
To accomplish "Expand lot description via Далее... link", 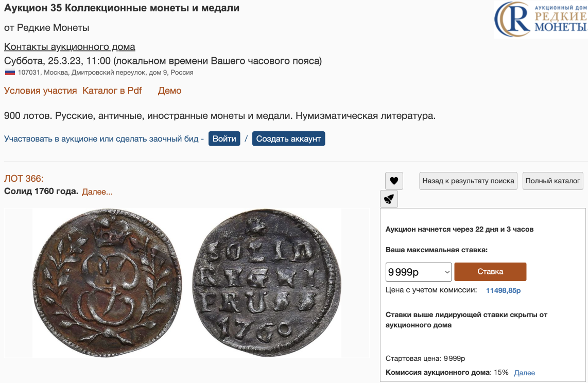I will [x=97, y=192].
